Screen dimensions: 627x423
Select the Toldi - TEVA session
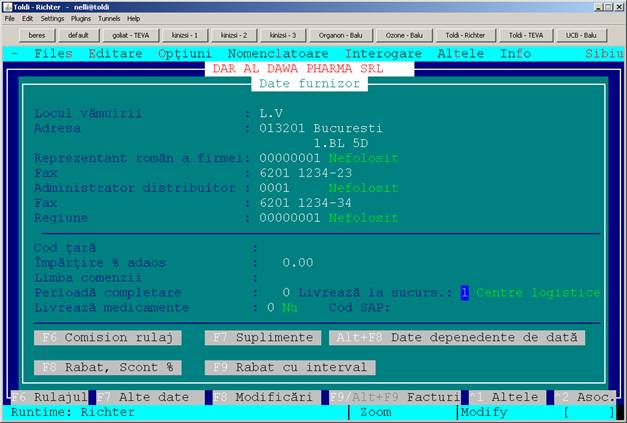click(x=526, y=35)
